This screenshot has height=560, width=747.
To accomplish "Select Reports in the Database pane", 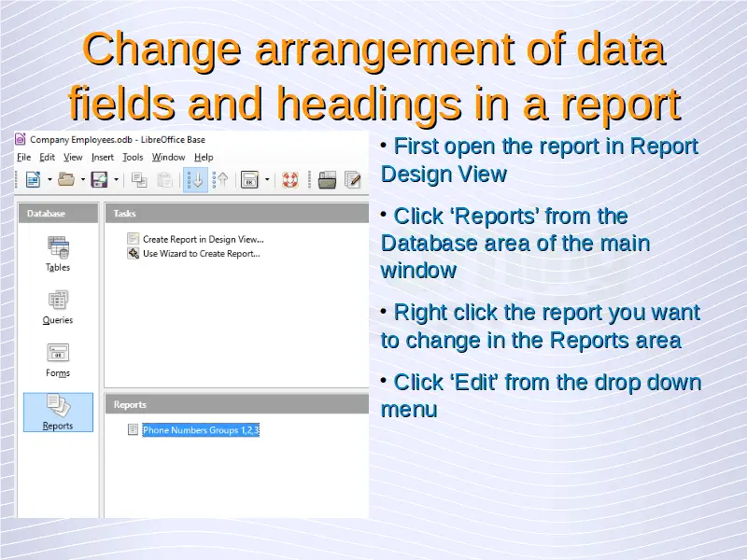I will tap(58, 413).
